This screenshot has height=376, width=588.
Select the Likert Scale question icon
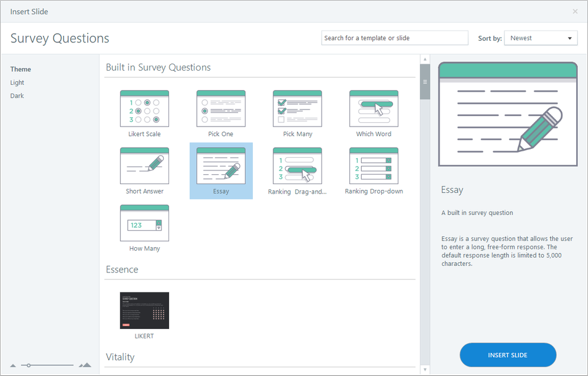point(144,109)
